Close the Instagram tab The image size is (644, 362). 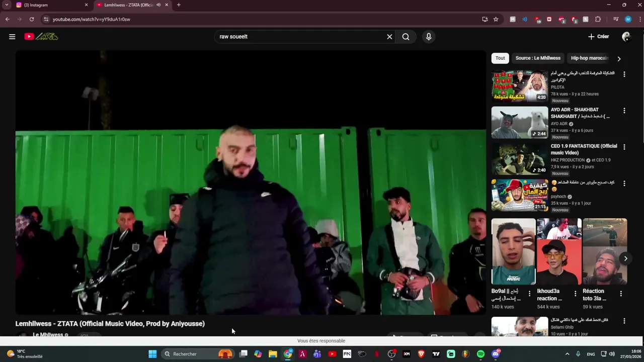86,5
